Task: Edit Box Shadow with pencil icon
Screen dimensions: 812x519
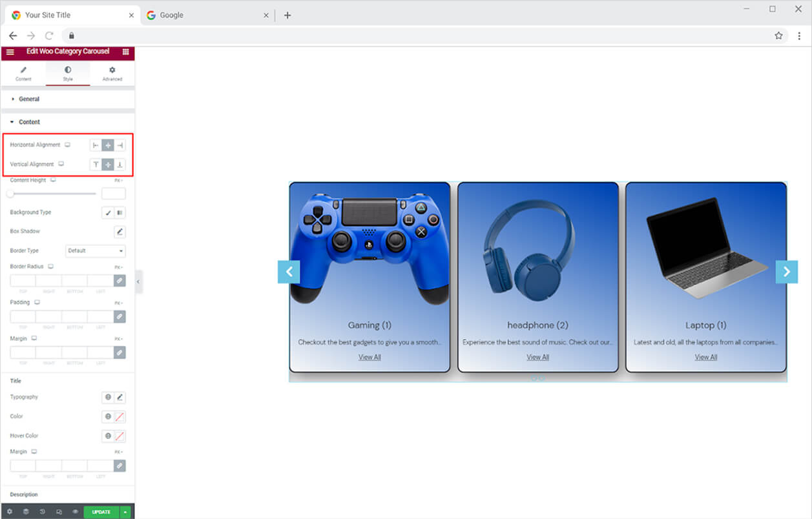Action: click(x=120, y=232)
